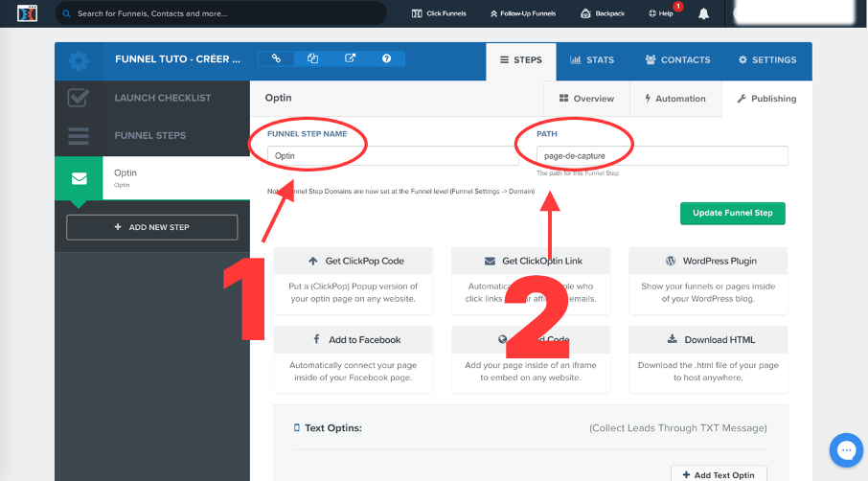Click the Funnel Steps hamburger icon
868x481 pixels.
click(x=78, y=136)
